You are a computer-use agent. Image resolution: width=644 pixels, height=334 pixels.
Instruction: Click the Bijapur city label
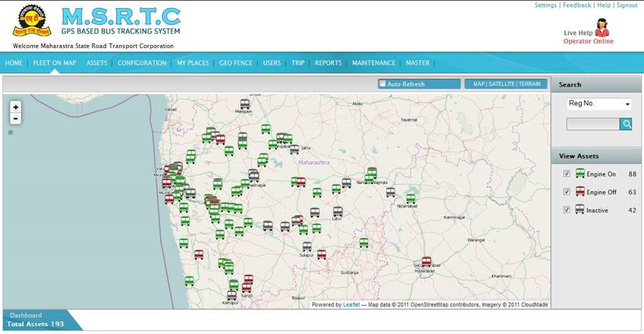click(298, 298)
